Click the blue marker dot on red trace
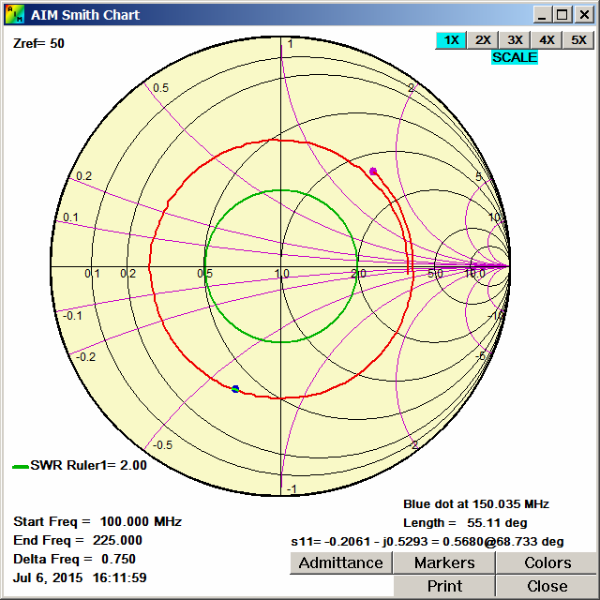The width and height of the screenshot is (600, 600). [x=235, y=389]
